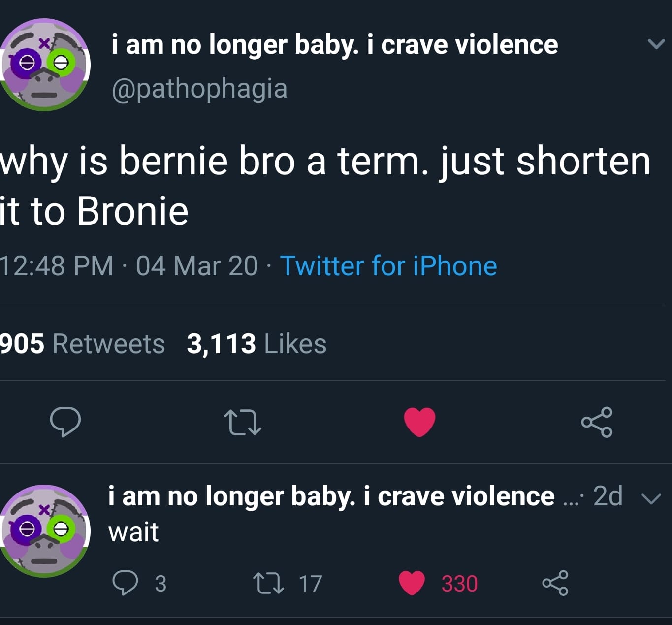This screenshot has height=625, width=672.
Task: Click the reply author's display name
Action: (331, 496)
